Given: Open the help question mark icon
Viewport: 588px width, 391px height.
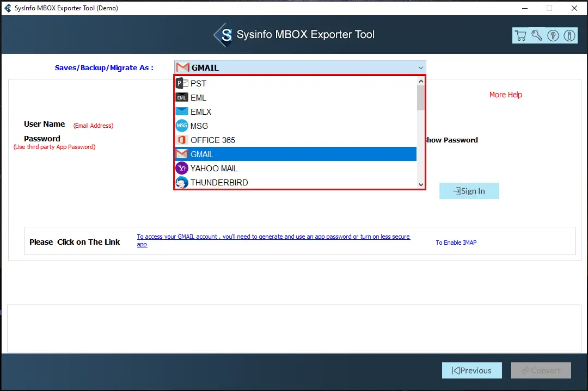Looking at the screenshot, I should tap(553, 35).
